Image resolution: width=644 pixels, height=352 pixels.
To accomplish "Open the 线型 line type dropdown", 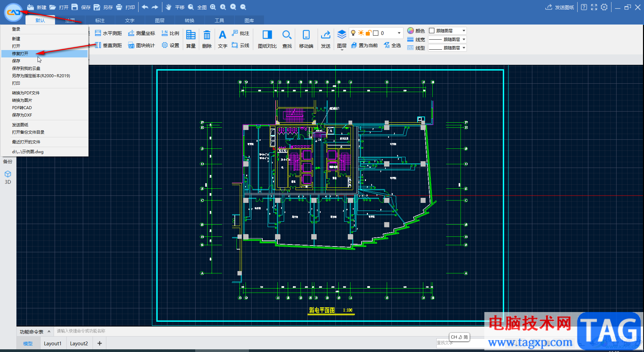I will (447, 48).
